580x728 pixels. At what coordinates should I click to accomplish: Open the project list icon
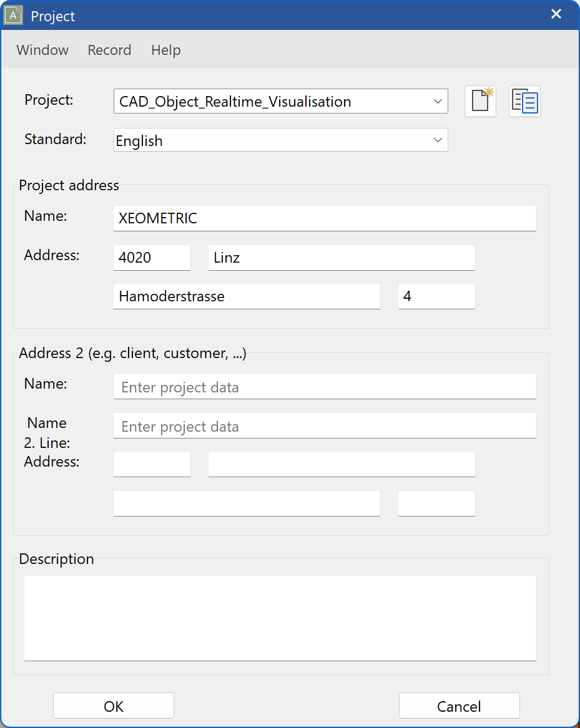pos(524,101)
